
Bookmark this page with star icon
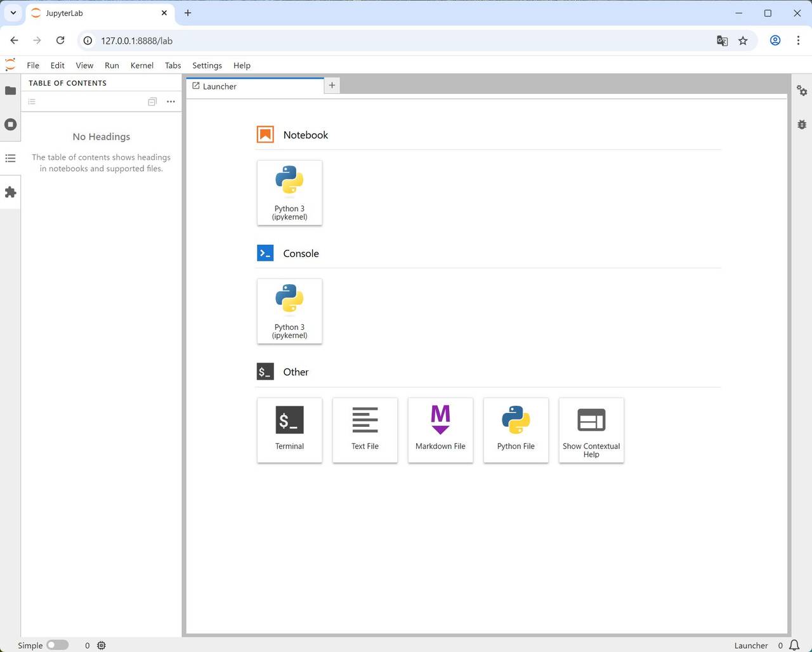[743, 41]
